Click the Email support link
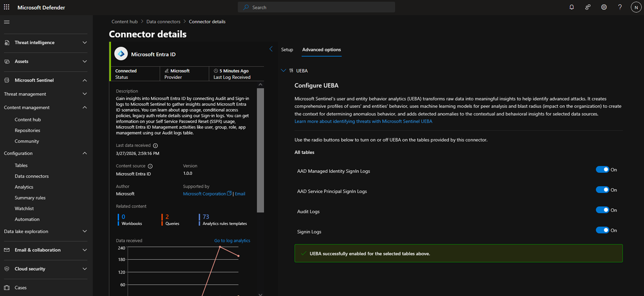 [x=240, y=194]
